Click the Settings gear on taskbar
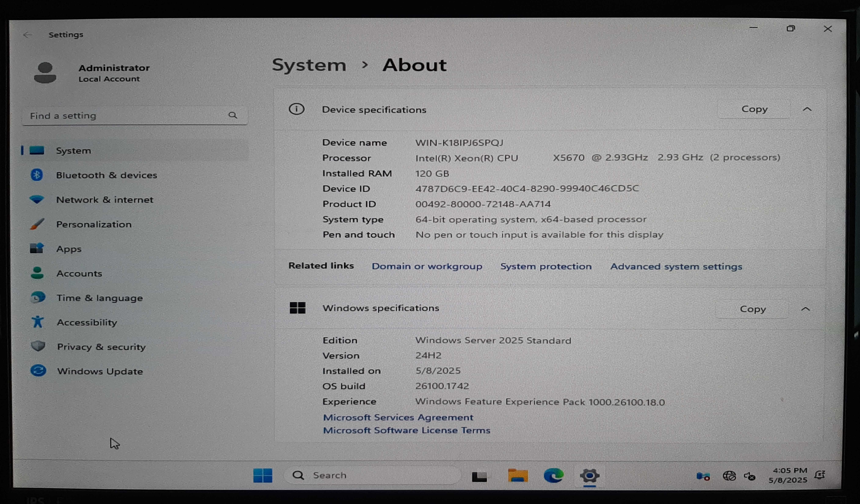 pyautogui.click(x=590, y=476)
